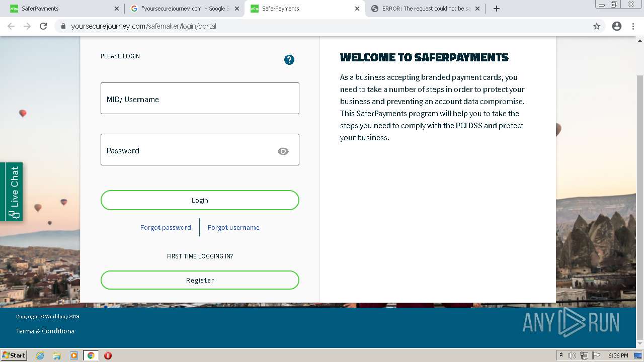Close the first SaferPayments tab
Screen dimensions: 644x362
(117, 9)
